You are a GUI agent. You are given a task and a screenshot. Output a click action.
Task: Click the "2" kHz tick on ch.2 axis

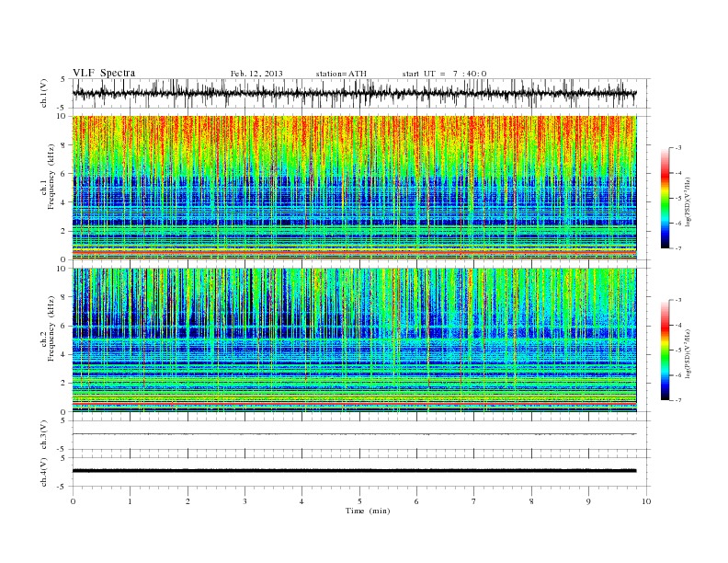[63, 384]
